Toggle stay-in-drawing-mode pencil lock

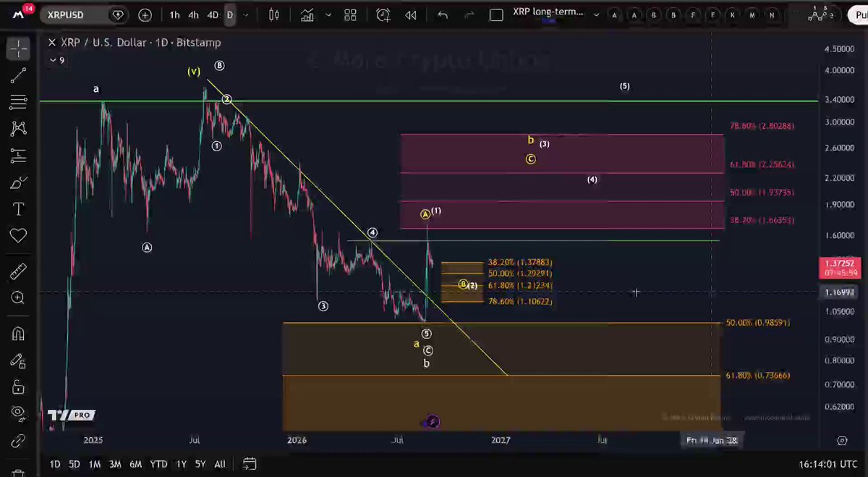point(18,360)
